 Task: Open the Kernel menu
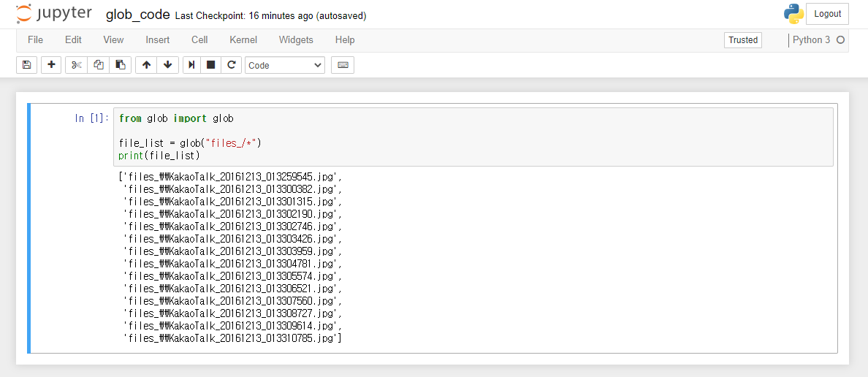pos(243,40)
